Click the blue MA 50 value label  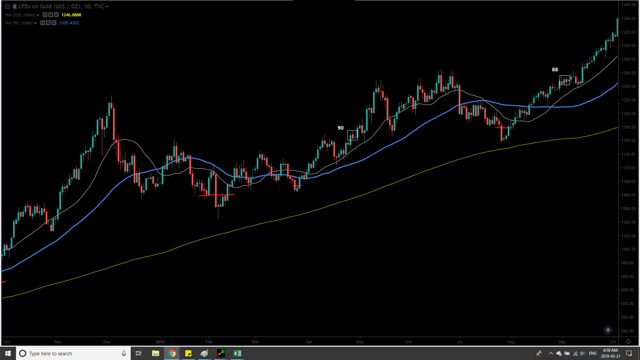(x=69, y=23)
